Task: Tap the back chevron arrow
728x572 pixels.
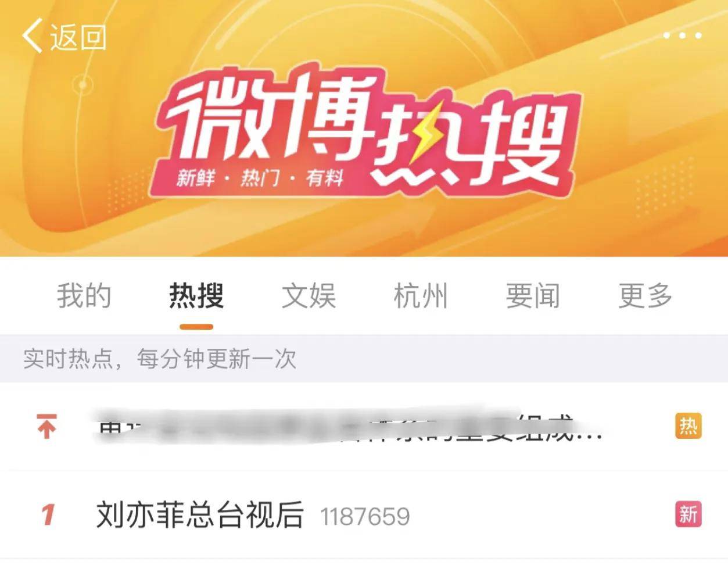Action: [x=32, y=36]
